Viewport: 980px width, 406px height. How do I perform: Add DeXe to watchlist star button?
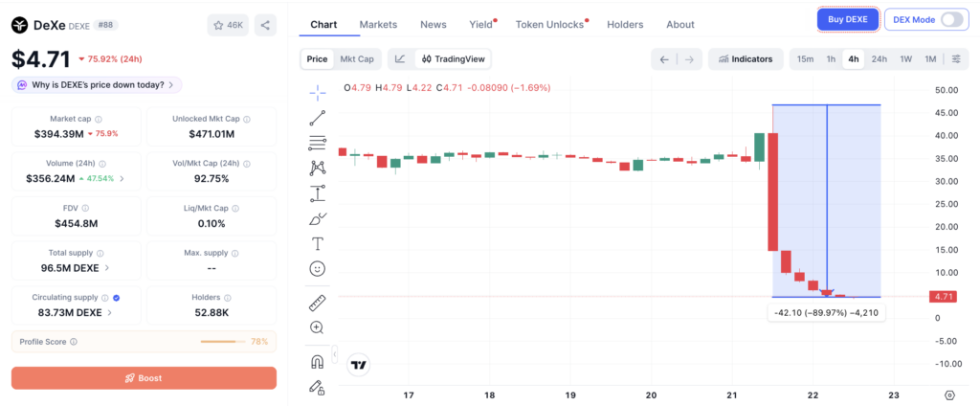click(x=228, y=25)
